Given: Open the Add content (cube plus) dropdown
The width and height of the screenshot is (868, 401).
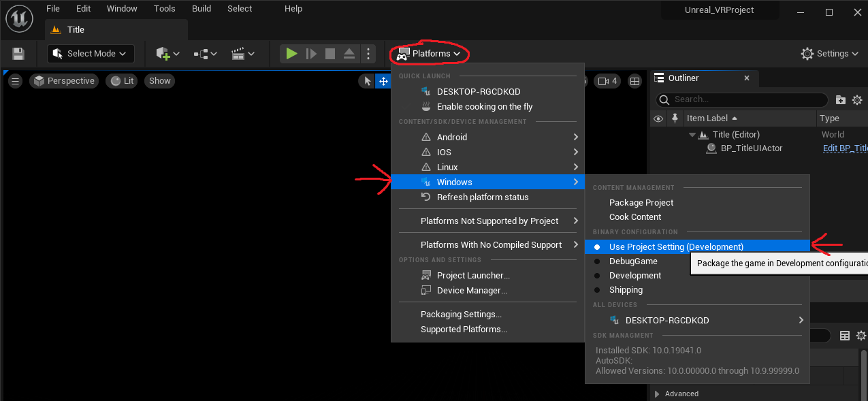Looking at the screenshot, I should pyautogui.click(x=167, y=54).
